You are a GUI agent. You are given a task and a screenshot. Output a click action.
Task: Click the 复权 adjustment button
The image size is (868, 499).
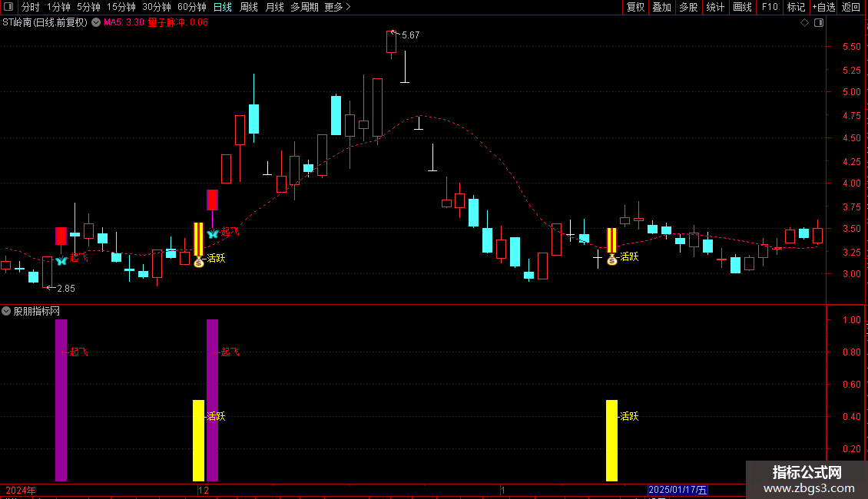click(x=635, y=7)
